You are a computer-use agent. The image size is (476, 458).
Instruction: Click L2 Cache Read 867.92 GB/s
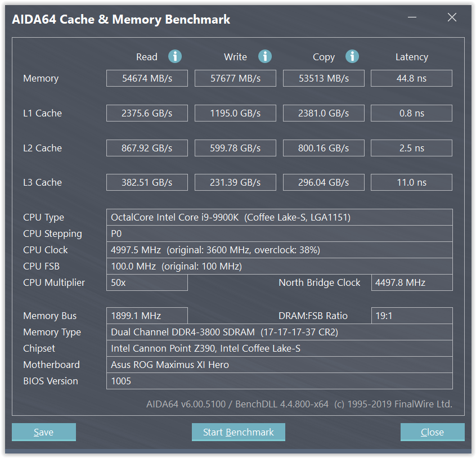click(x=147, y=148)
